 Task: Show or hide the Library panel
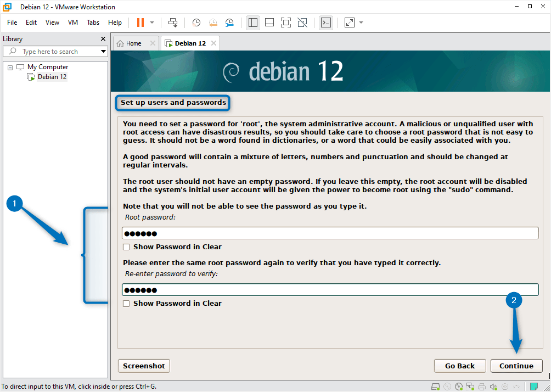tap(252, 23)
